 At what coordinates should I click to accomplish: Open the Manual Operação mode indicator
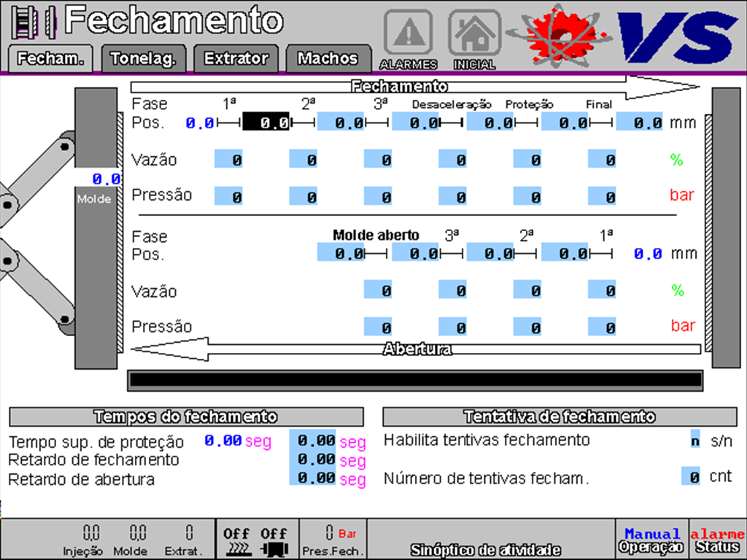pyautogui.click(x=652, y=540)
